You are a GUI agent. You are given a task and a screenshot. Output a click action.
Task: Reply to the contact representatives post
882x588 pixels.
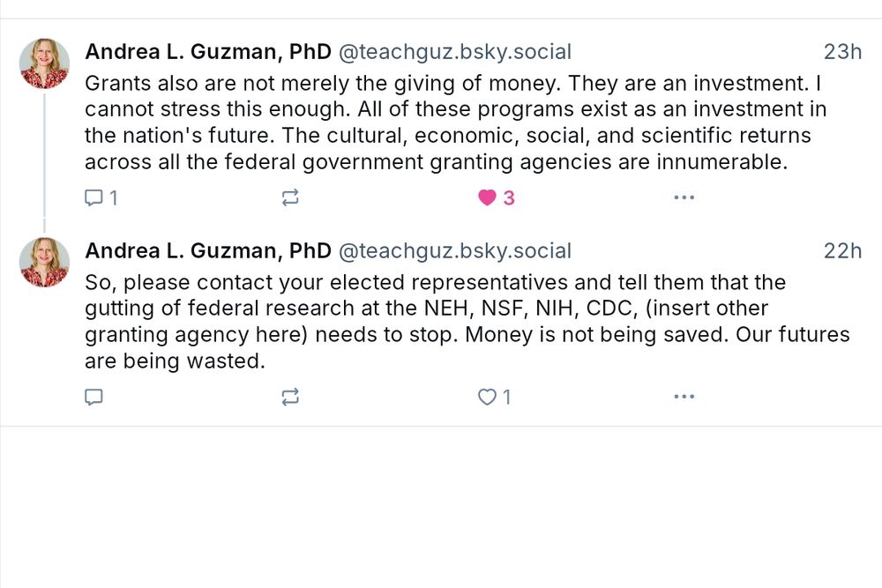93,398
